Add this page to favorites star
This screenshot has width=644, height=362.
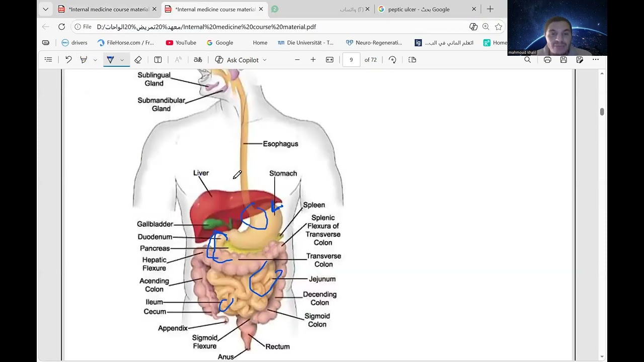(499, 27)
